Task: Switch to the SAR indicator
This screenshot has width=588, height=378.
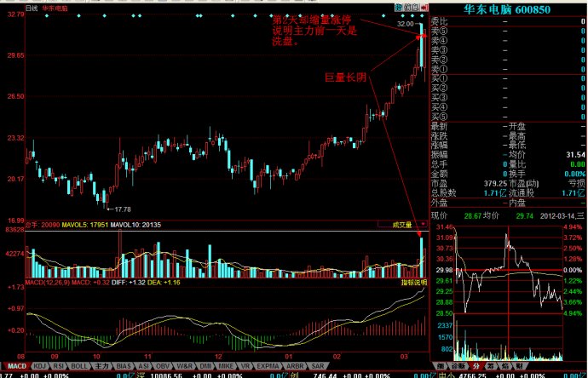Action: pyautogui.click(x=317, y=366)
